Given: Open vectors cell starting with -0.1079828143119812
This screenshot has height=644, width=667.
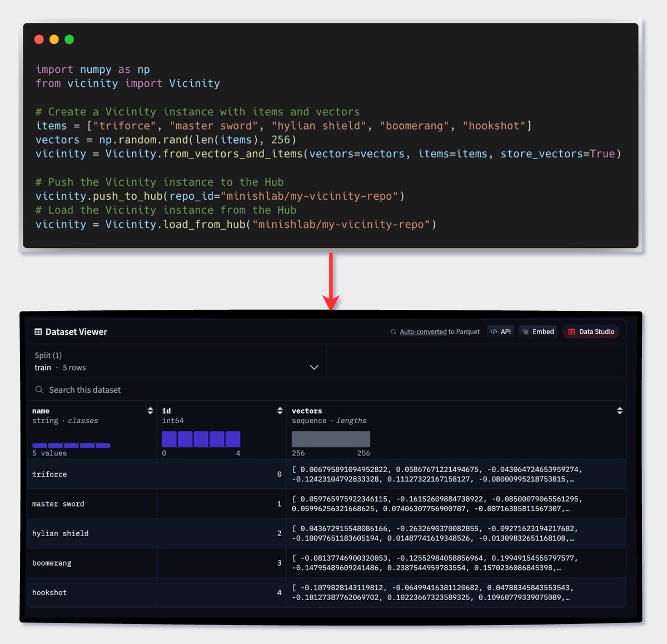Looking at the screenshot, I should (x=456, y=592).
